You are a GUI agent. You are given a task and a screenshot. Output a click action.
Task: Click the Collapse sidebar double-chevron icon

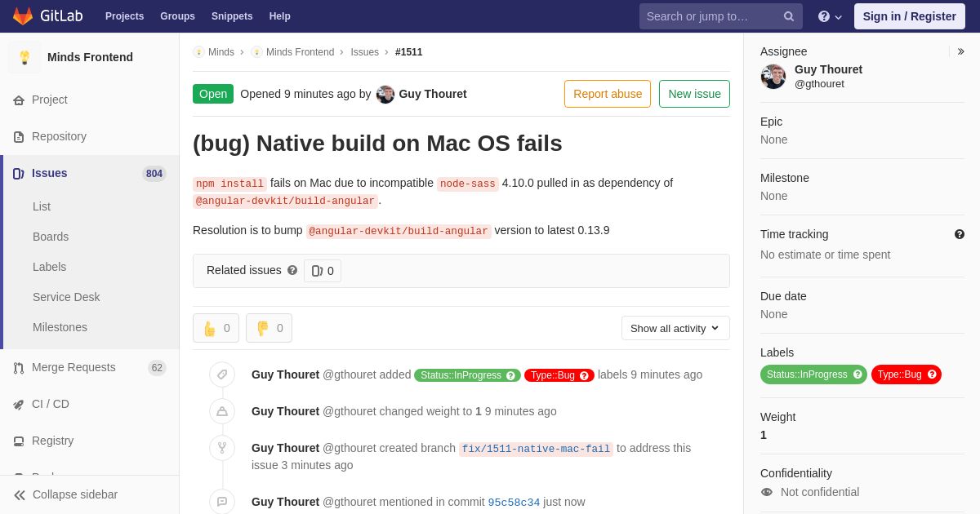tap(20, 494)
